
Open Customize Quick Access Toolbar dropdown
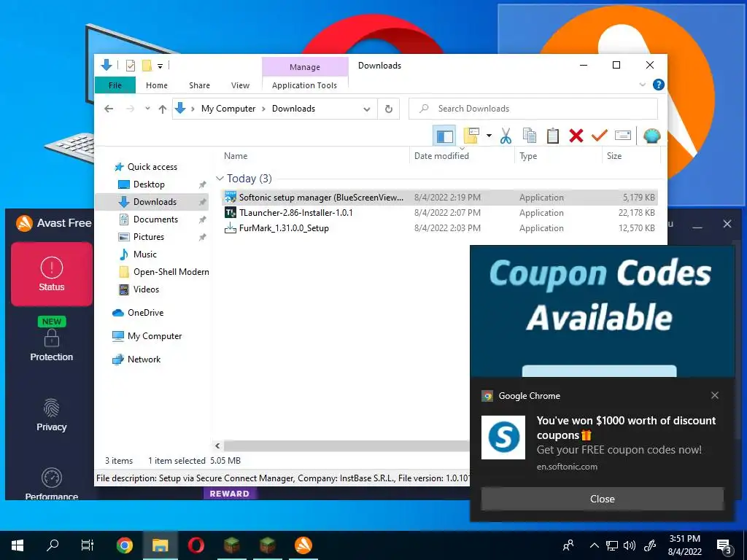pyautogui.click(x=160, y=66)
